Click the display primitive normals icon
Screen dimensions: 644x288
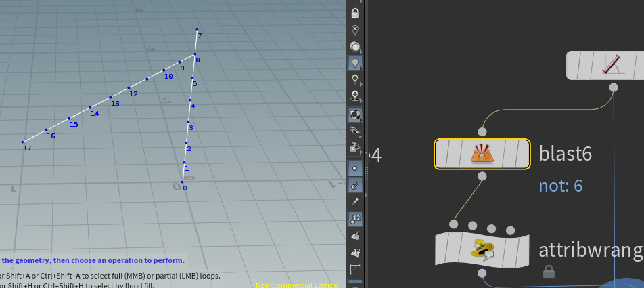355,236
